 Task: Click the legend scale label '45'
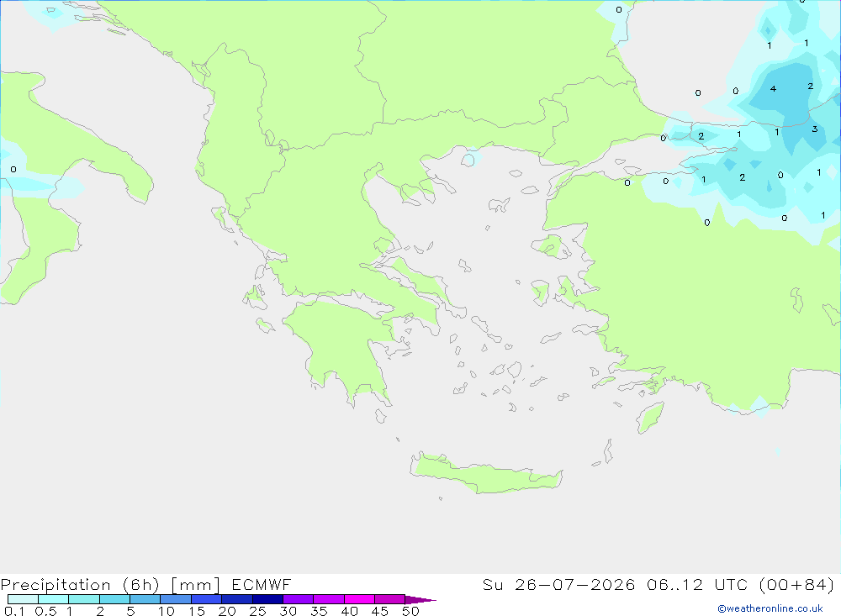[x=380, y=611]
